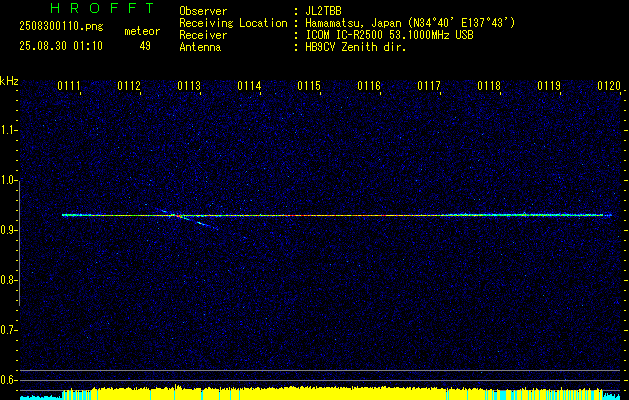The image size is (629, 400).
Task: Click the 0116 time axis marker
Action: click(x=369, y=86)
